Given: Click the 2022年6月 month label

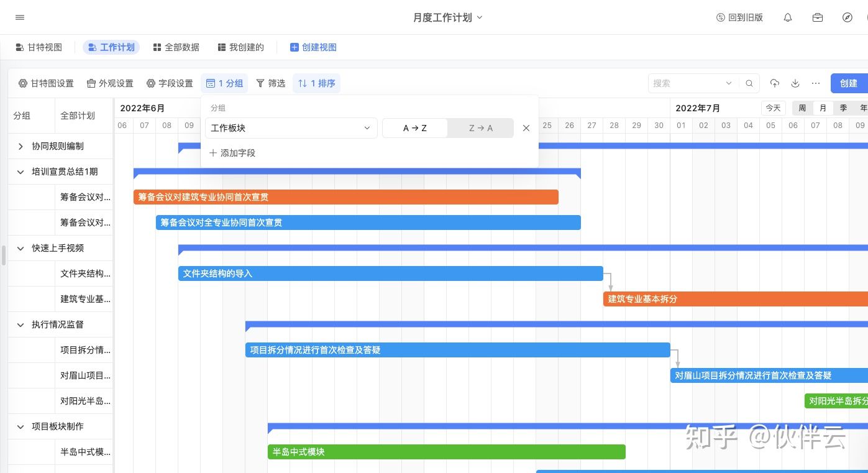Looking at the screenshot, I should pyautogui.click(x=142, y=108).
